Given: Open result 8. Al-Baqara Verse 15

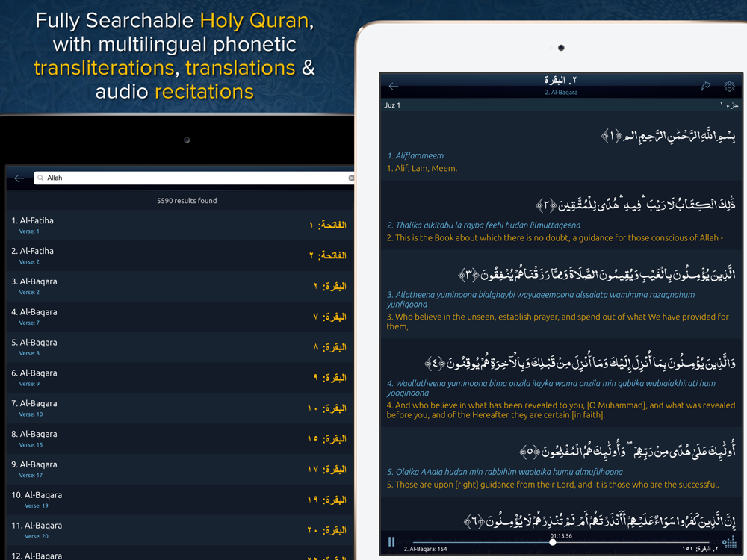Looking at the screenshot, I should pos(179,438).
